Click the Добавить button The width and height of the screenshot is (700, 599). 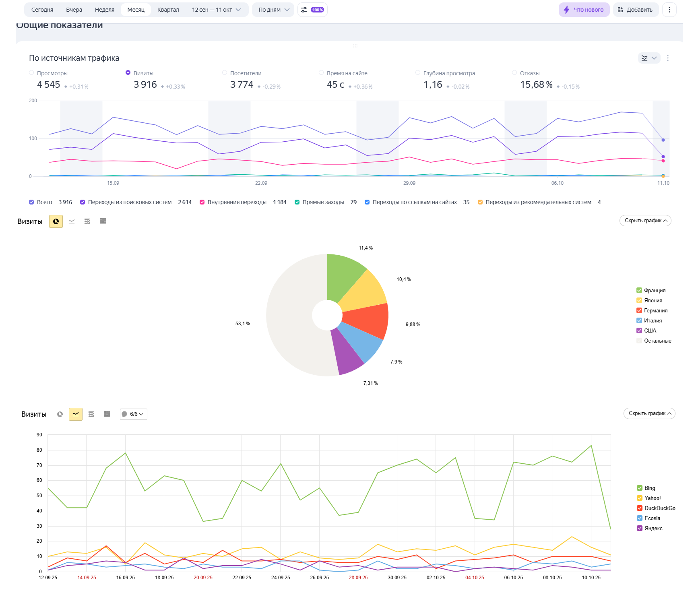636,10
